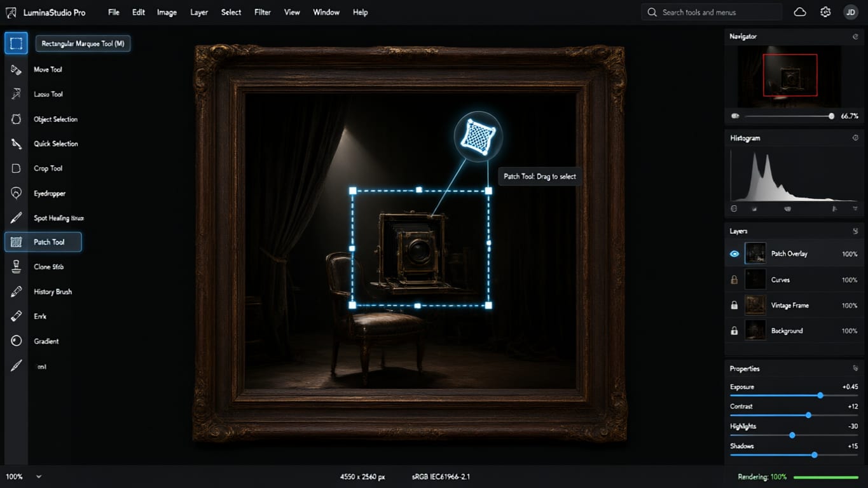Click the LuminaStudio Pro logo icon
Image resolution: width=868 pixels, height=488 pixels.
point(11,12)
